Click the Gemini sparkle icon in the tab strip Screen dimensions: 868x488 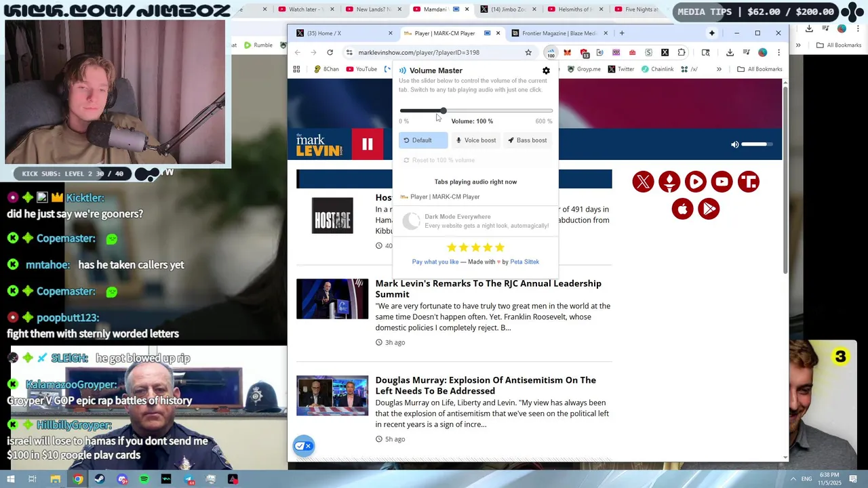712,33
